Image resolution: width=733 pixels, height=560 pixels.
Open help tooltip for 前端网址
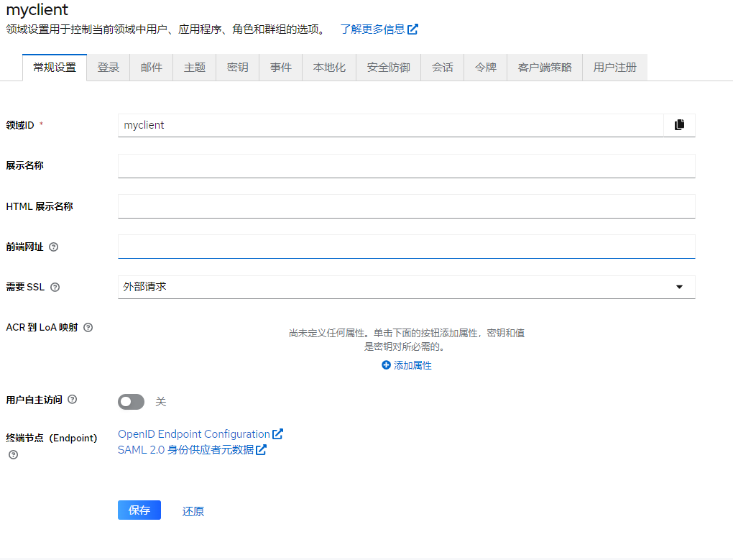54,247
